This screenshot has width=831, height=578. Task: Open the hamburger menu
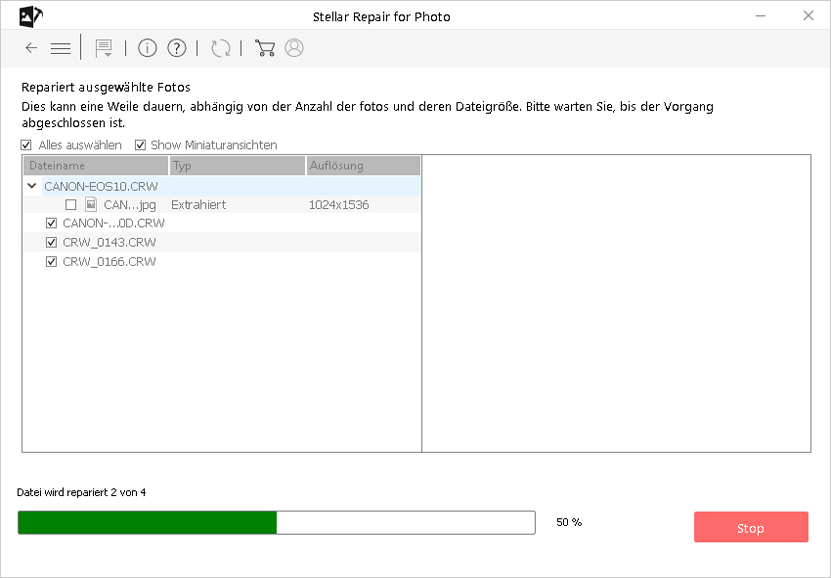pos(60,48)
